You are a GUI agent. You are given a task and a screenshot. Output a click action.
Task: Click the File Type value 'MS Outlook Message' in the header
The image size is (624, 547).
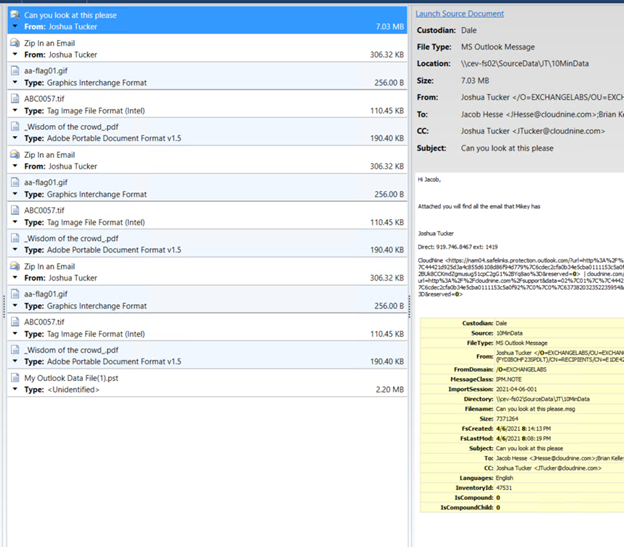click(498, 47)
